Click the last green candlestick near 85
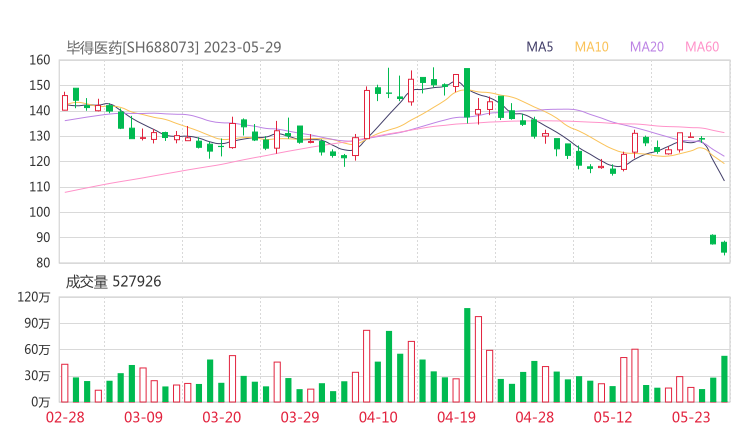Screen dimensions: 740x440 [x=724, y=247]
